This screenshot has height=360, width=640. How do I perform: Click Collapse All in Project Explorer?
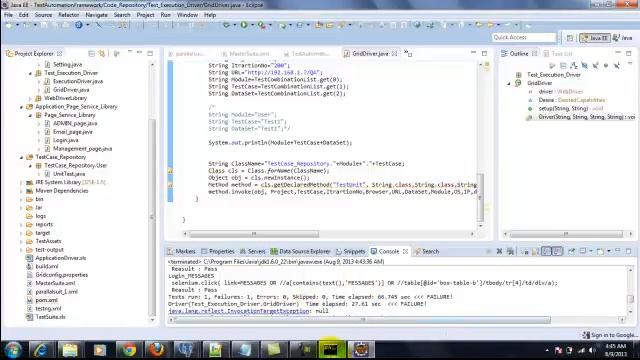click(x=91, y=53)
